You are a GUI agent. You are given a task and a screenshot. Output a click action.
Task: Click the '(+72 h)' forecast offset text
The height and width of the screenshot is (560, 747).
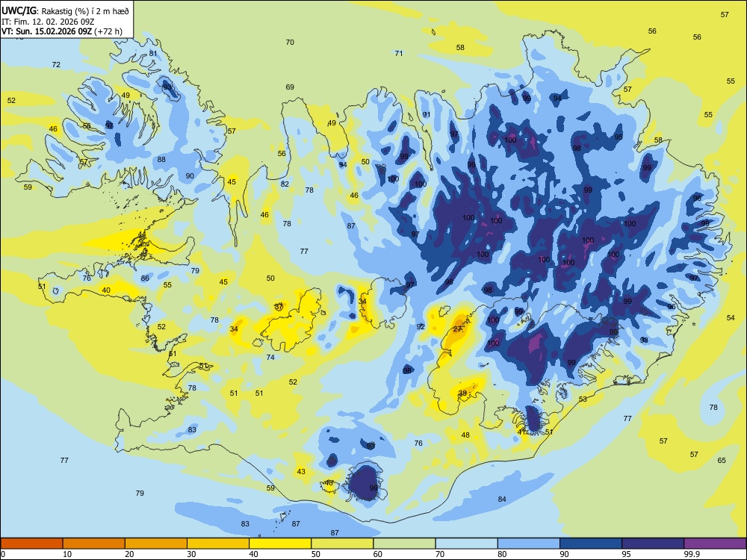[x=108, y=32]
